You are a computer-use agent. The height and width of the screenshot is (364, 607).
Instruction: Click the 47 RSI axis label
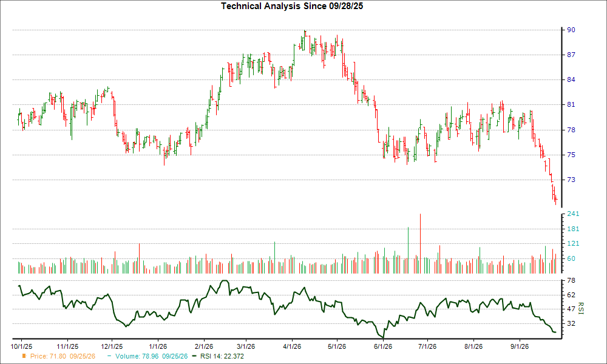(x=571, y=309)
